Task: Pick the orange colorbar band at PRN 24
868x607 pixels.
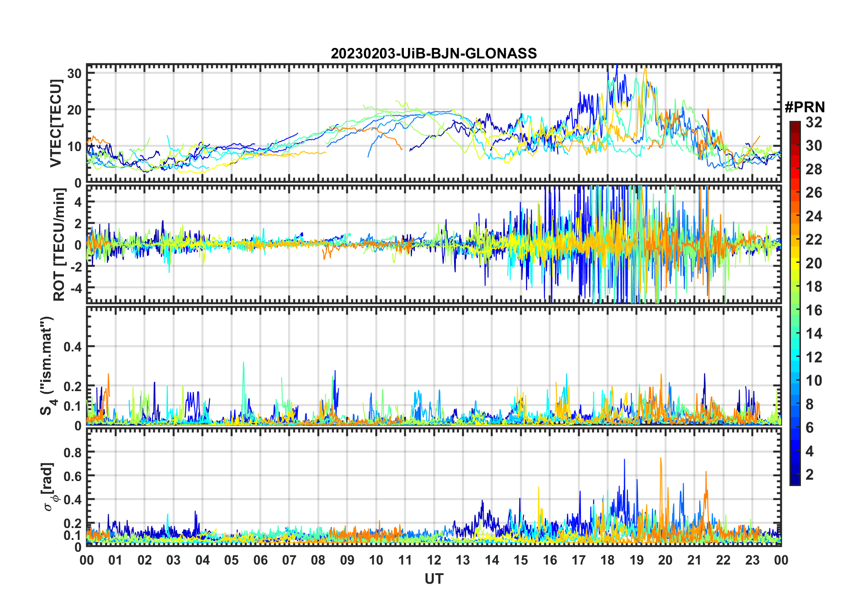Action: click(795, 216)
